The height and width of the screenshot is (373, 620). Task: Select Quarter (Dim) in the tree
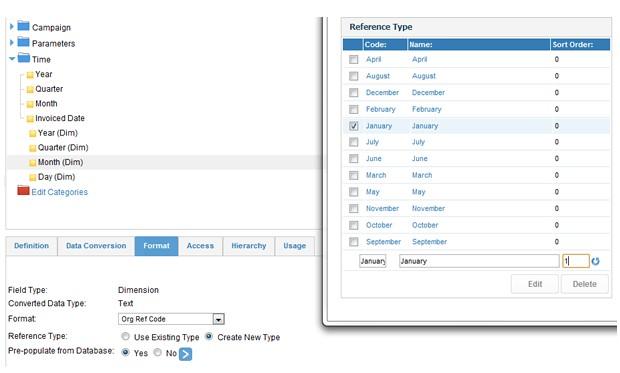(x=63, y=148)
